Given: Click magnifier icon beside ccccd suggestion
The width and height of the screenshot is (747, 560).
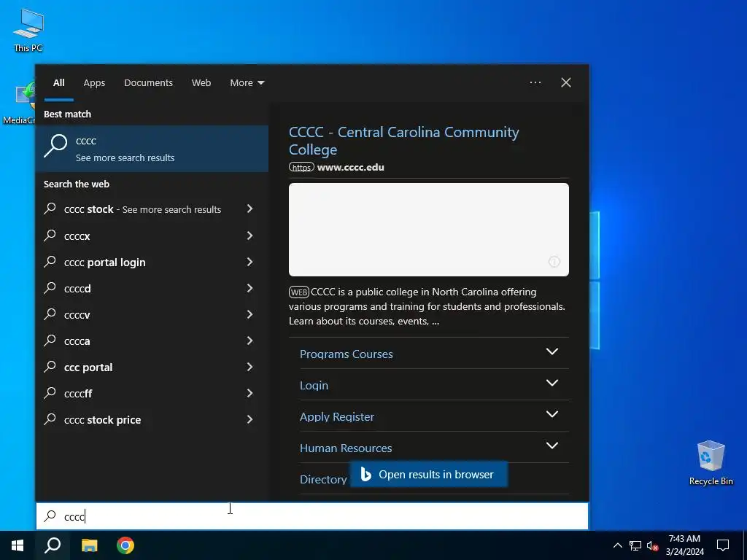Looking at the screenshot, I should click(x=50, y=287).
